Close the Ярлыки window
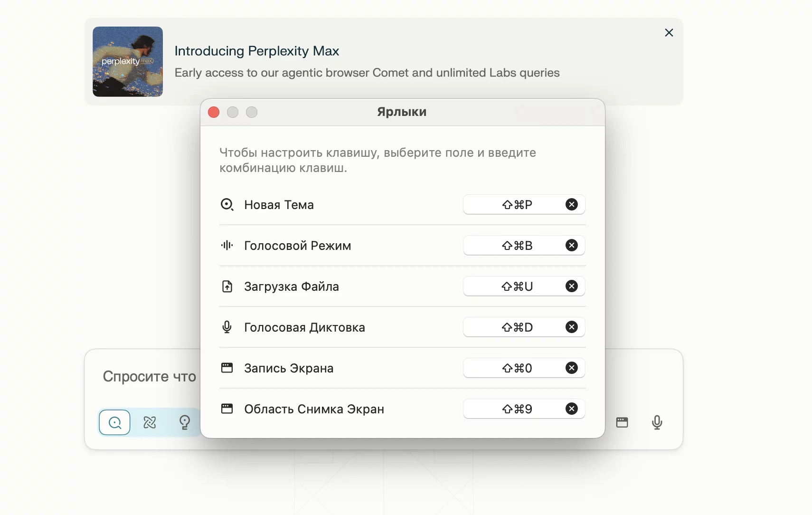 click(x=214, y=112)
